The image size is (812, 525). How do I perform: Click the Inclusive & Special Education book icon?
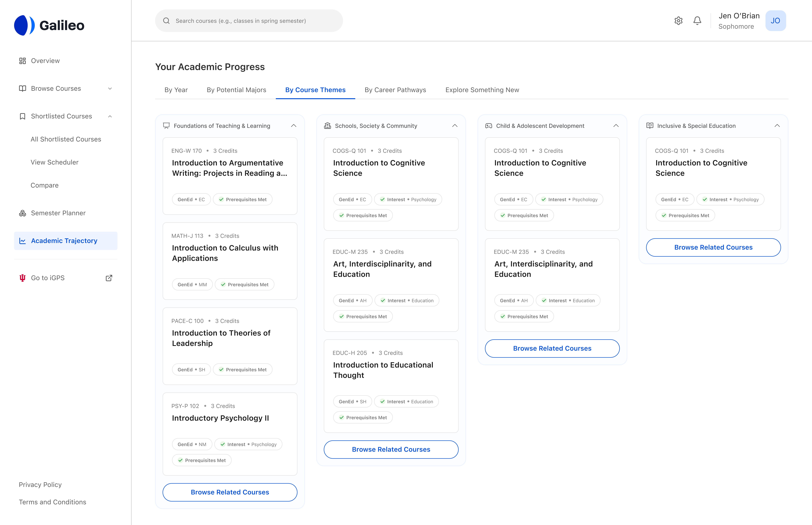650,126
